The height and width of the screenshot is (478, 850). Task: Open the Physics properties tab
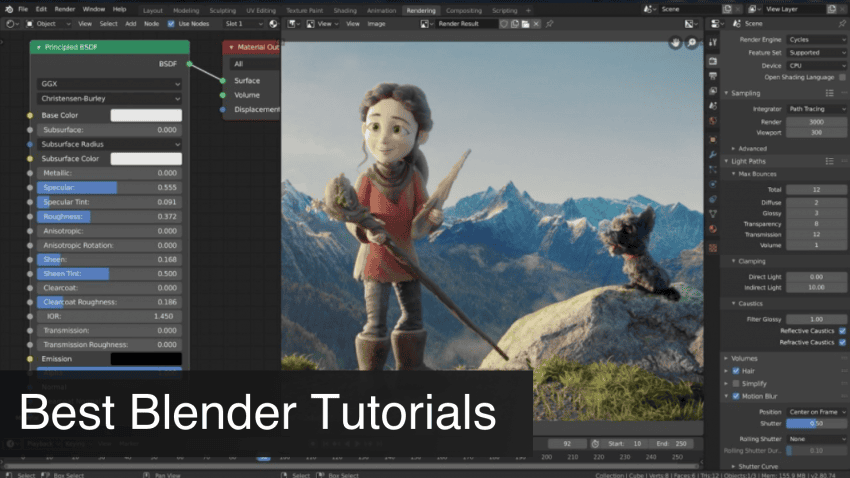(x=713, y=184)
